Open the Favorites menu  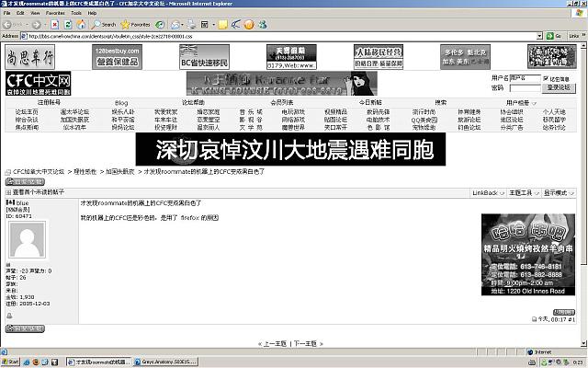click(x=56, y=14)
